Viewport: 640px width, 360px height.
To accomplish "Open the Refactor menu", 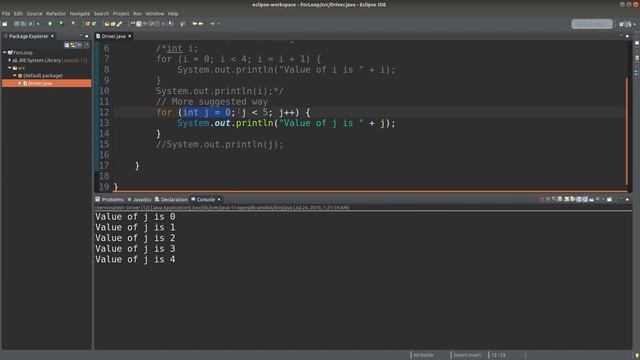I will pyautogui.click(x=56, y=13).
